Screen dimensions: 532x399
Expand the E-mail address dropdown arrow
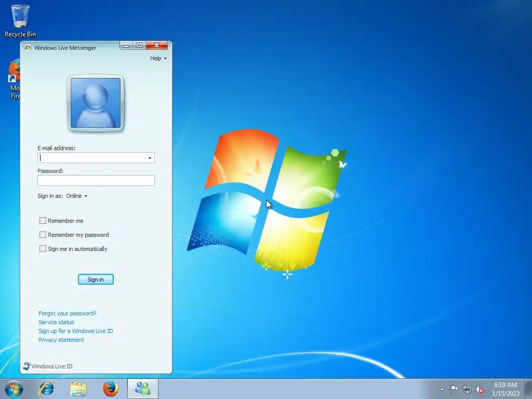[x=150, y=158]
